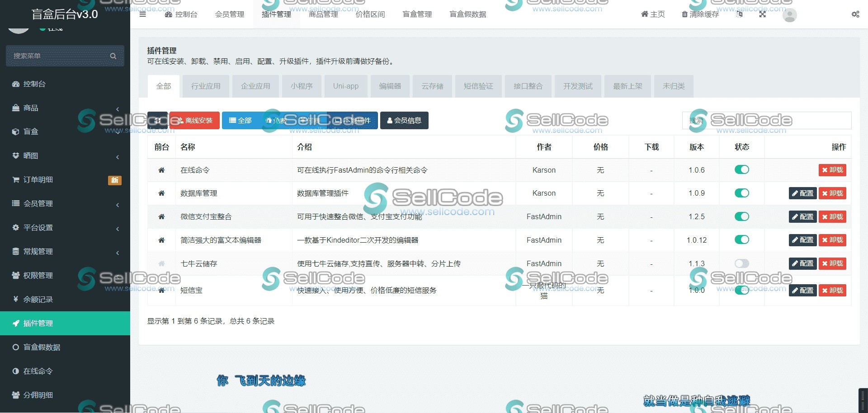Open the user avatar in the top bar
The width and height of the screenshot is (868, 413).
(789, 15)
